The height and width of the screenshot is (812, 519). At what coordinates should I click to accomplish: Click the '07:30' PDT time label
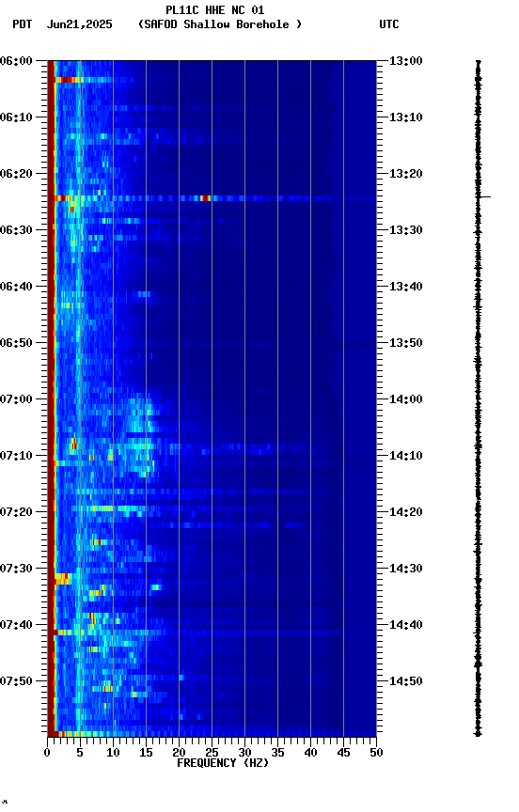pyautogui.click(x=16, y=569)
